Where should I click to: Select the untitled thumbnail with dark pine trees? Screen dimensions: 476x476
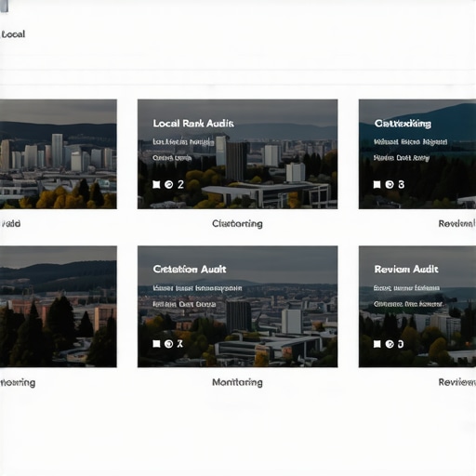(59, 307)
